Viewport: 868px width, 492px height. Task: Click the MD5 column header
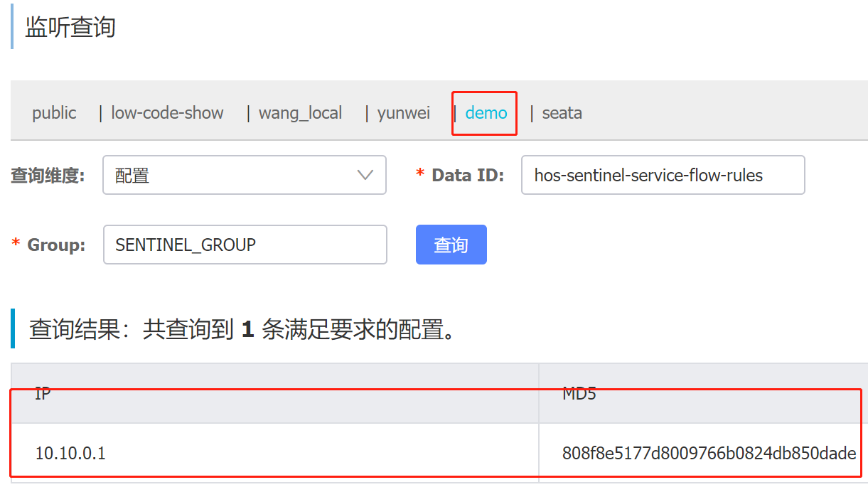click(x=579, y=393)
